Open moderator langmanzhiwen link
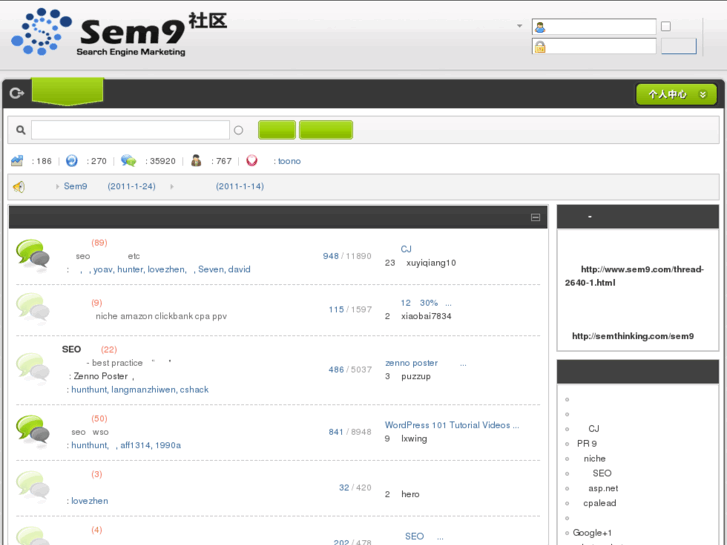Screen dimensions: 727x545 pos(143,390)
